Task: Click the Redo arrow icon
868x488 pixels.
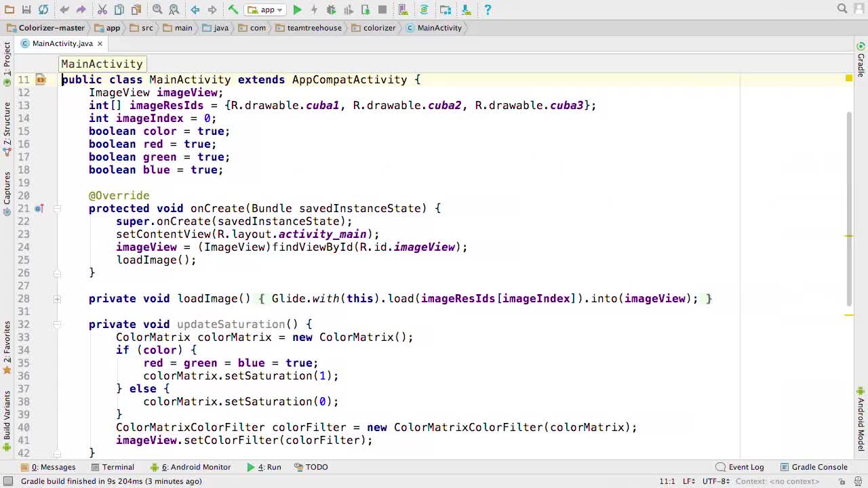Action: click(81, 9)
